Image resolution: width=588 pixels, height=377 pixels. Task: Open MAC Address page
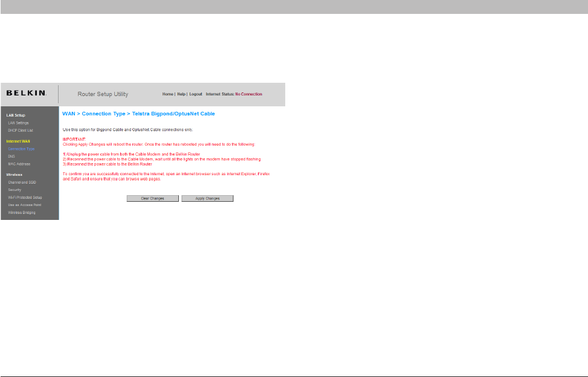coord(19,164)
